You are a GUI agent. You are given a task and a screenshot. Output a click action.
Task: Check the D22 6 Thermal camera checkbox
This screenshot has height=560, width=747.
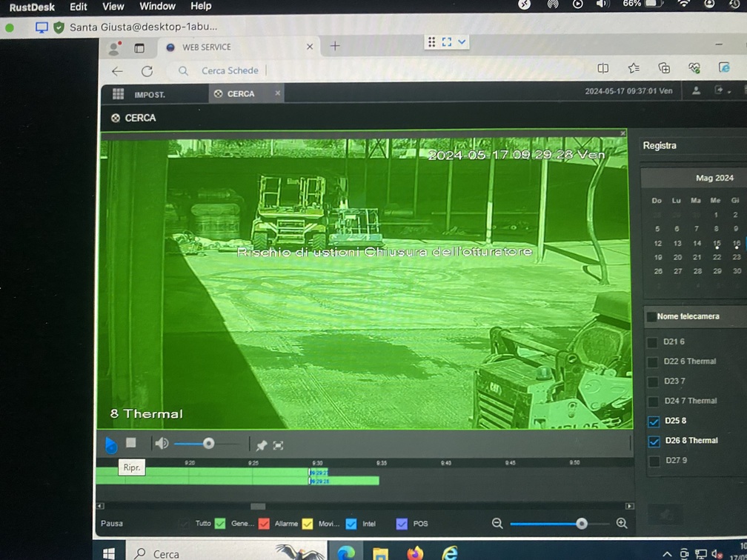[653, 362]
